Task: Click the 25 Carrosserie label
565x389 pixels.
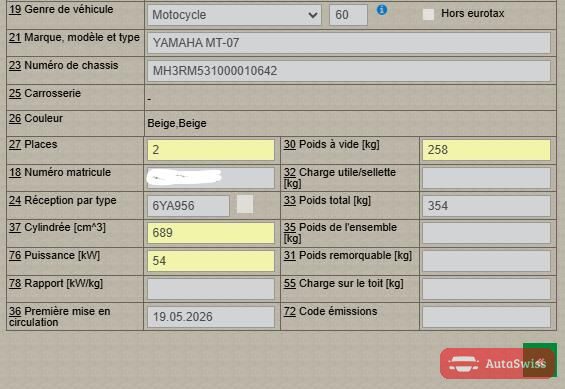Action: [45, 94]
